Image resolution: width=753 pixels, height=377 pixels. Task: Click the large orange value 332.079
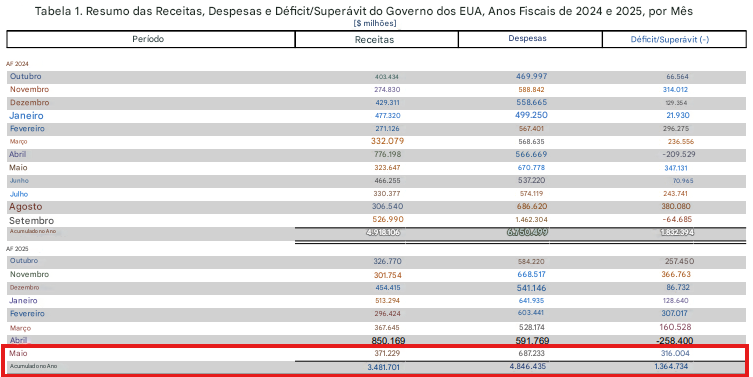tap(387, 141)
